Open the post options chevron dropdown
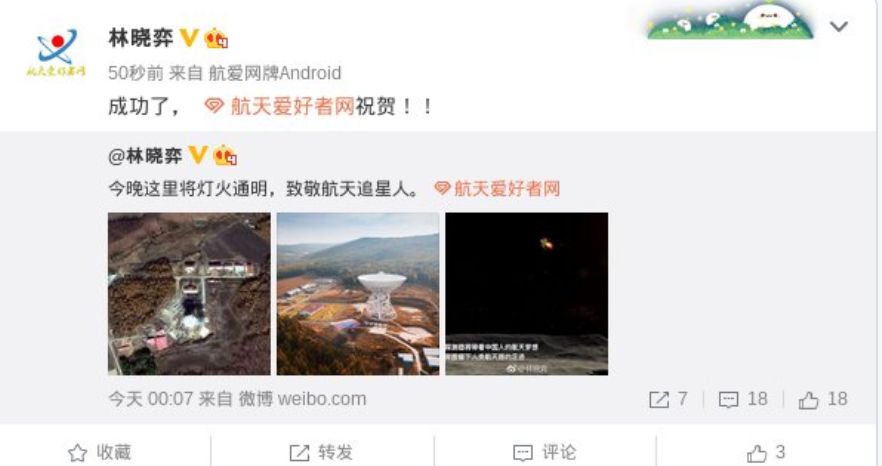This screenshot has width=882, height=466. tap(838, 26)
